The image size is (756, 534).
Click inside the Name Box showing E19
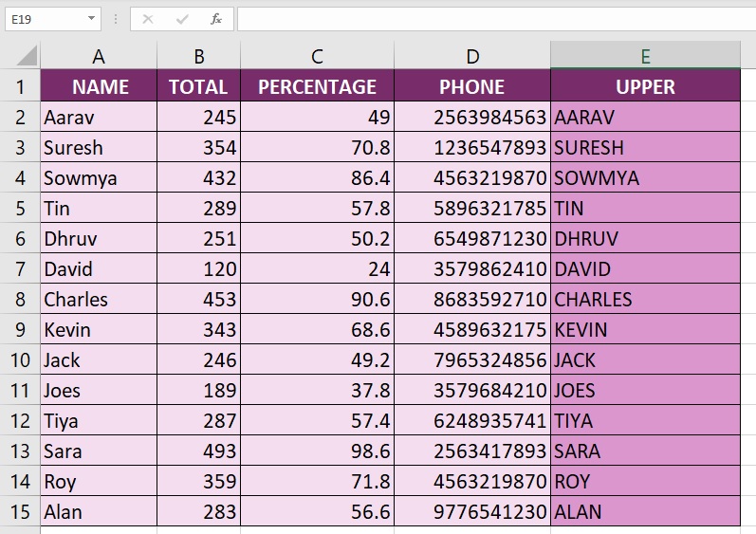tap(43, 19)
